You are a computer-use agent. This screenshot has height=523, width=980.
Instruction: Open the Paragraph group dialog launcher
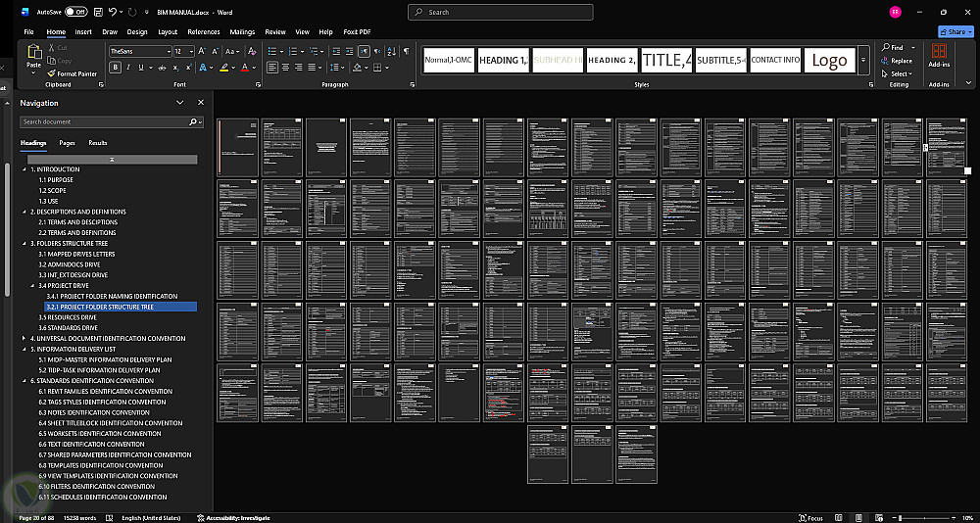click(x=413, y=84)
